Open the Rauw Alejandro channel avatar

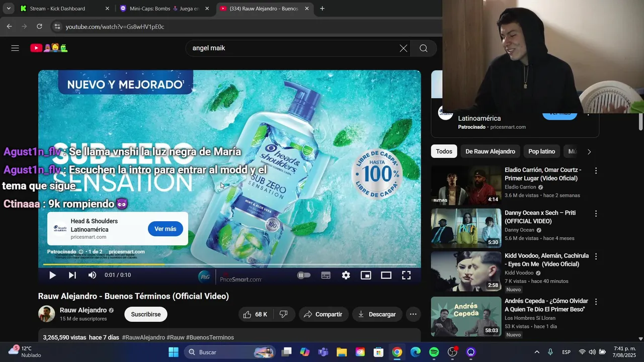point(47,314)
